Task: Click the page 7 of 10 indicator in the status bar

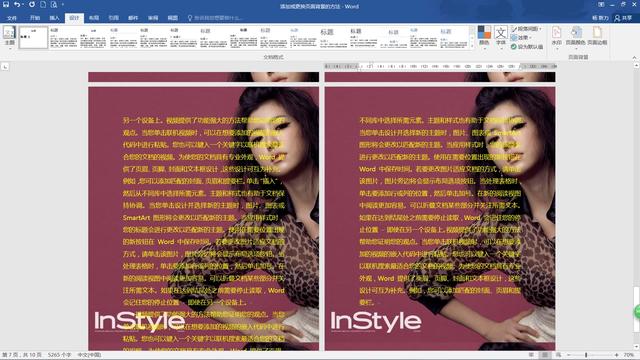Action: (x=22, y=355)
